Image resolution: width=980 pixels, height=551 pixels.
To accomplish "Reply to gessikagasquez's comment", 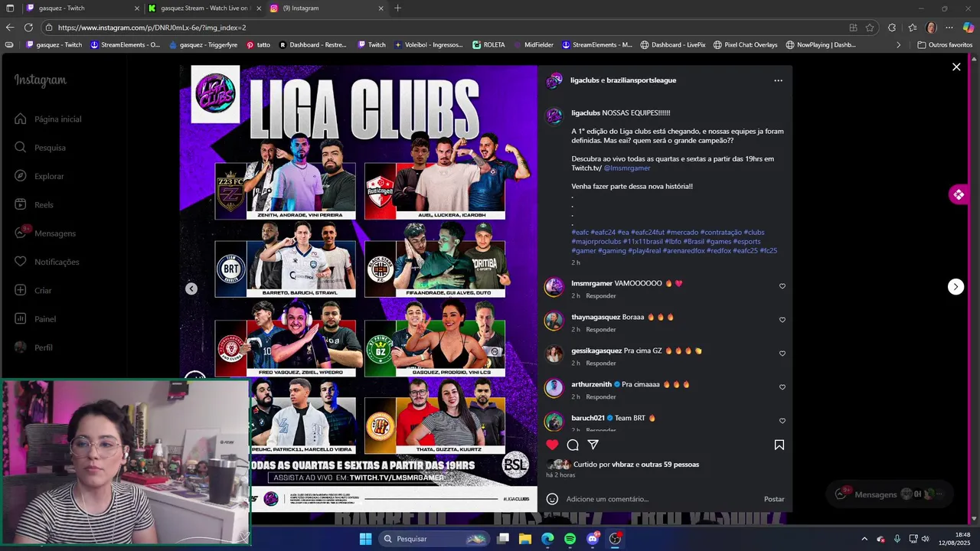I will point(601,363).
